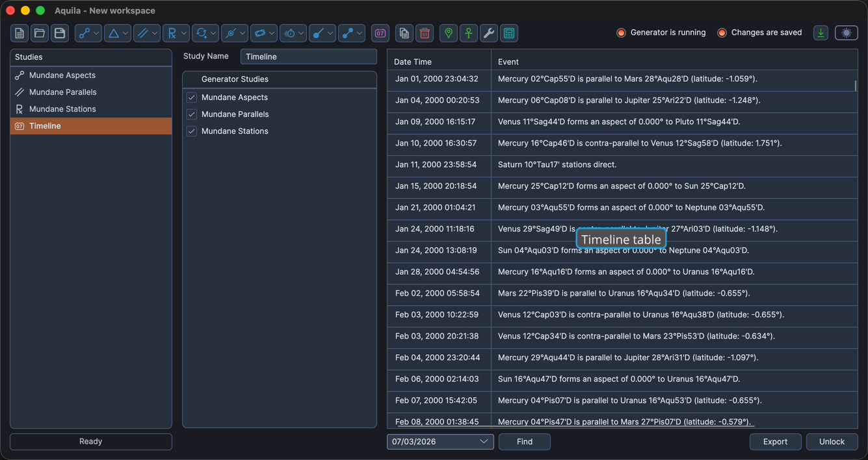Click the duplicate study copy icon
This screenshot has width=868, height=460.
tap(404, 33)
